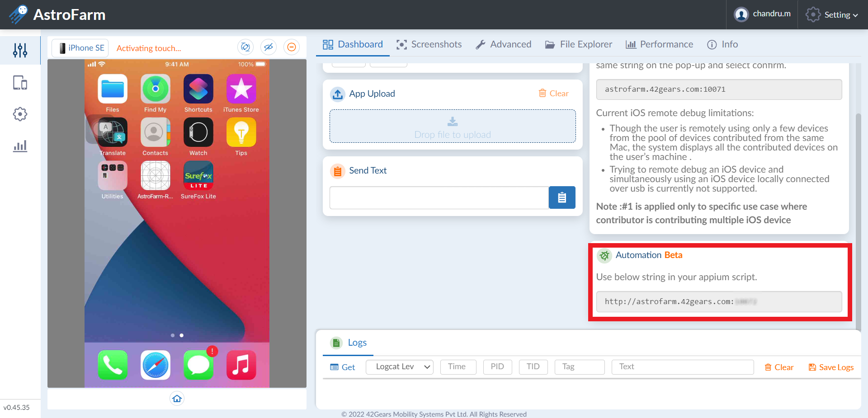Click Clear in App Upload panel

click(x=554, y=94)
